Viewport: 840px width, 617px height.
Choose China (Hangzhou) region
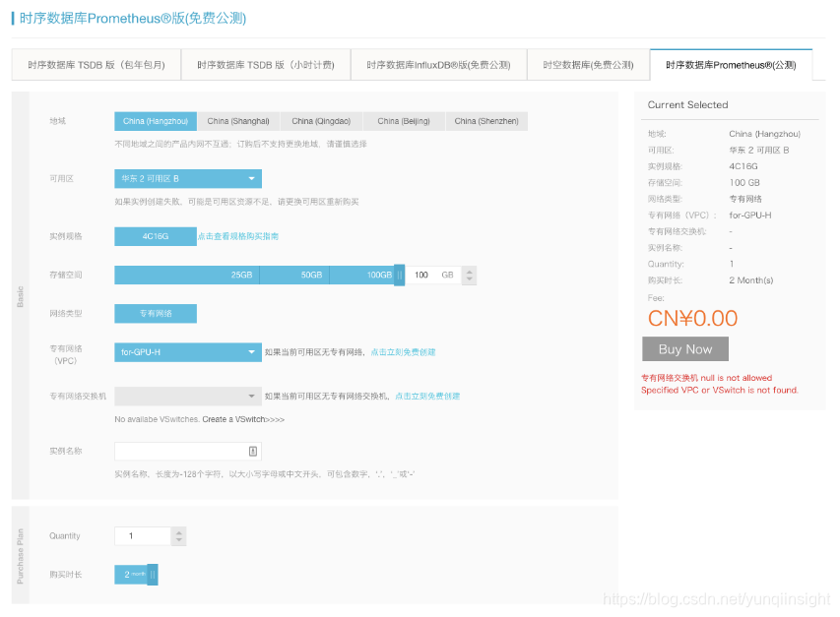pos(156,121)
